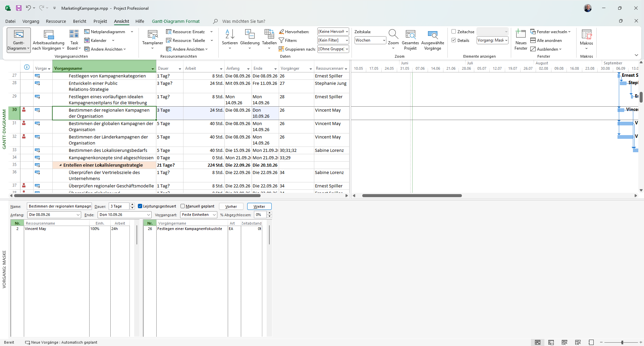Screen dimensions: 644x346
Task: Switch to the Vorgang ribbon tab
Action: coord(31,21)
